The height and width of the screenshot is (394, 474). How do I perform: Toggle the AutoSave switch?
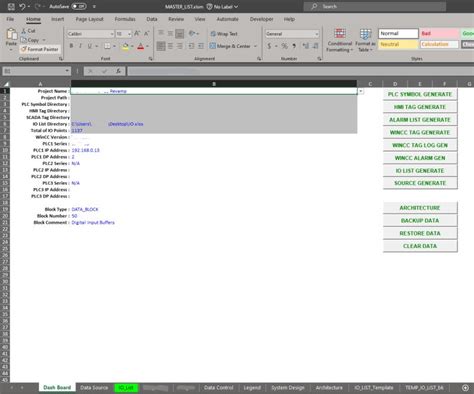pyautogui.click(x=79, y=6)
